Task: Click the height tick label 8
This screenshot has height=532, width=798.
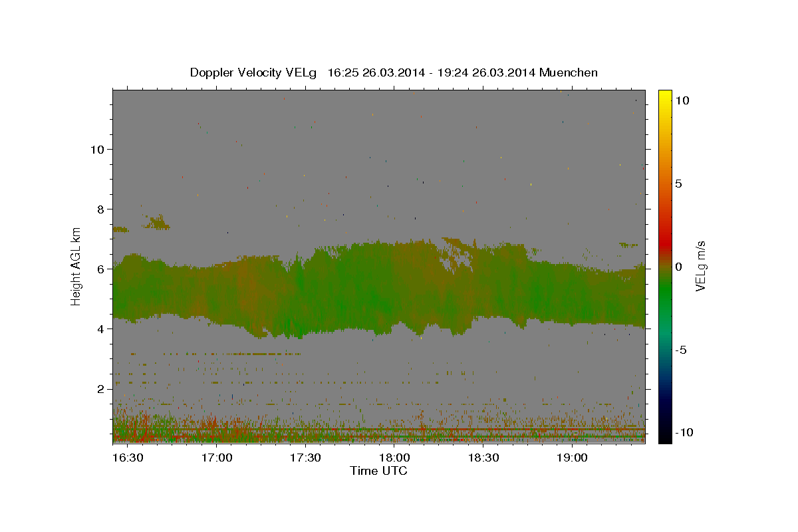Action: pyautogui.click(x=102, y=209)
